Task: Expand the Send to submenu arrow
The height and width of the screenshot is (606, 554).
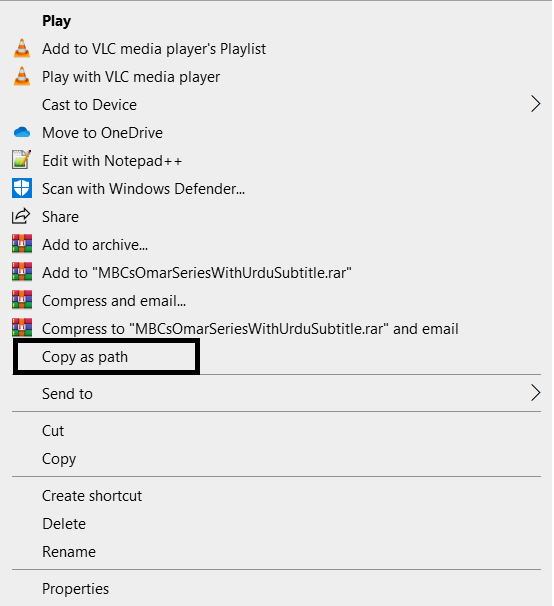Action: tap(535, 393)
